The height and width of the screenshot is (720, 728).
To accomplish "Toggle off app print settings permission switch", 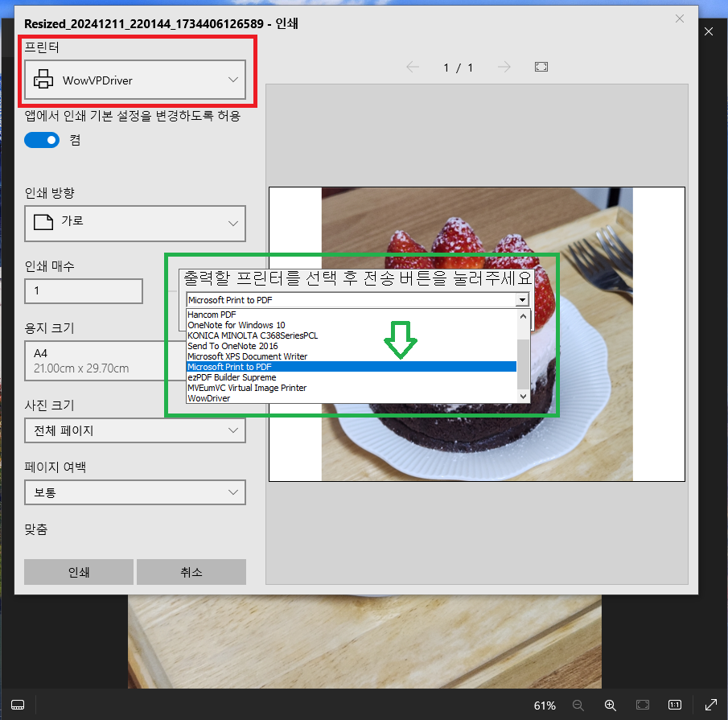I will [x=42, y=139].
